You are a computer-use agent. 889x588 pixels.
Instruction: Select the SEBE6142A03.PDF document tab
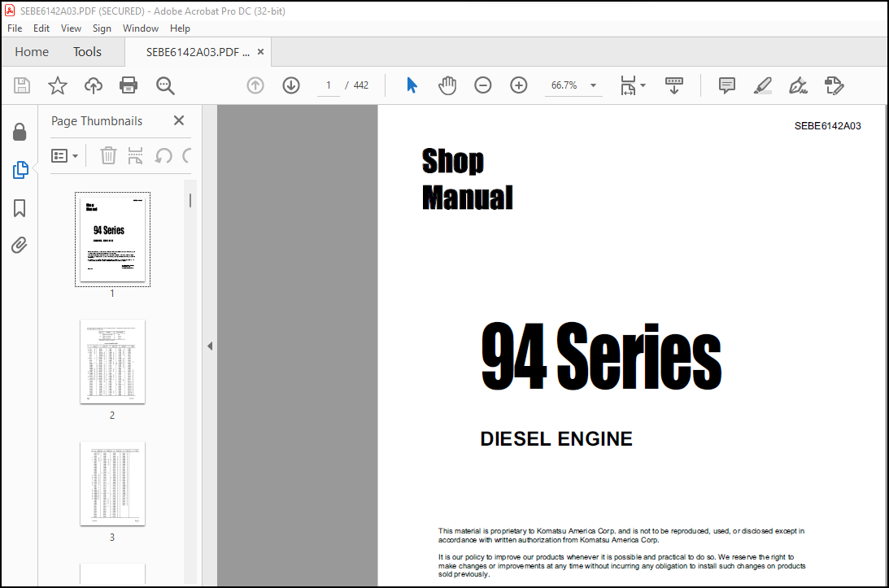tap(198, 52)
